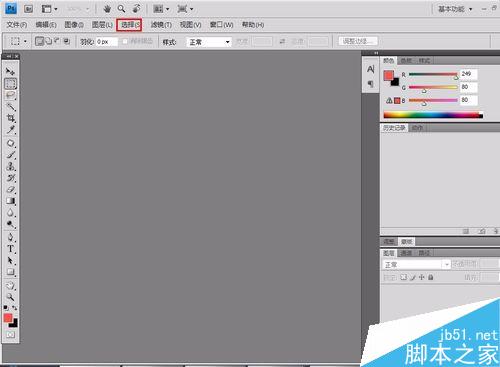
Task: Toggle lock all padlock in Layers panel
Action: [x=431, y=277]
